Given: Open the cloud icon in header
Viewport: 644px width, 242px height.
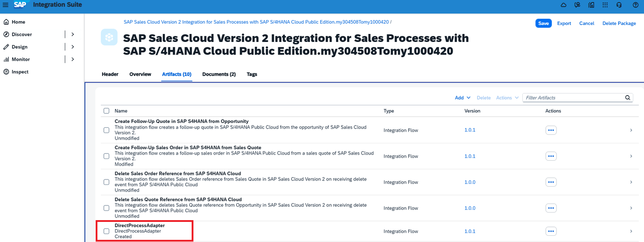Looking at the screenshot, I should point(564,5).
